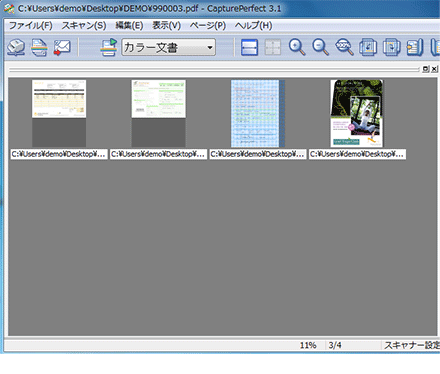Viewport: 440px width, 374px height.
Task: Select the blue checkered third page thumbnail
Action: click(x=258, y=113)
